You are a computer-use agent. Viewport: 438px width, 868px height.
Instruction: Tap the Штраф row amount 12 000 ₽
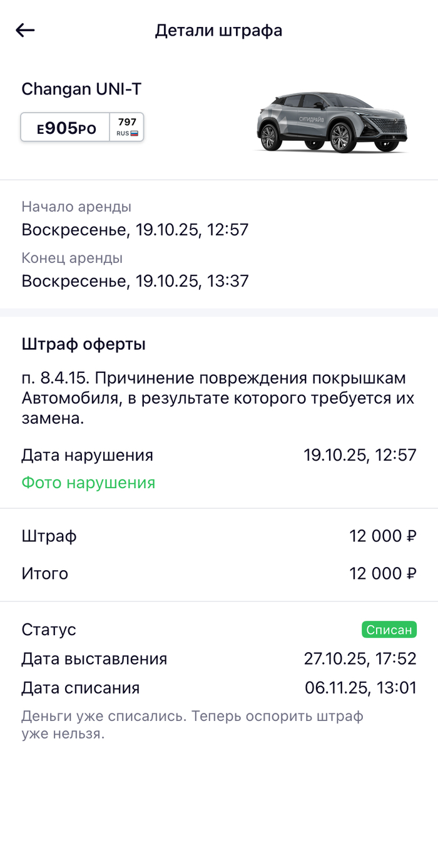pos(383,536)
